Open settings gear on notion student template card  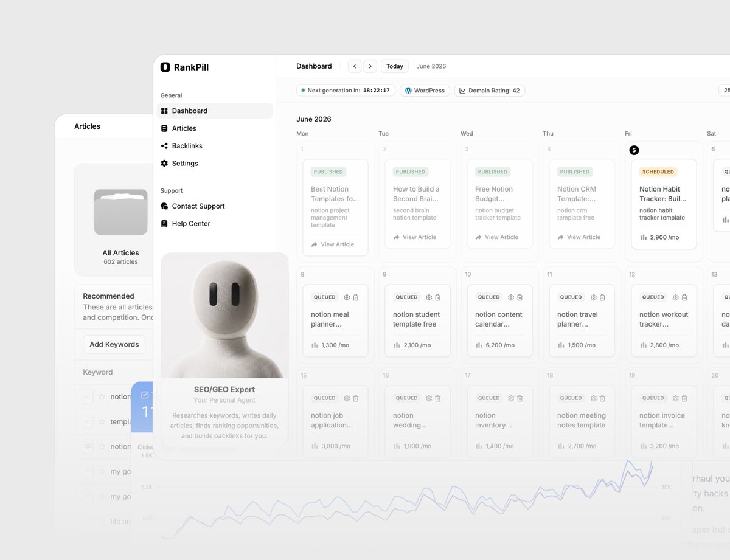[429, 297]
